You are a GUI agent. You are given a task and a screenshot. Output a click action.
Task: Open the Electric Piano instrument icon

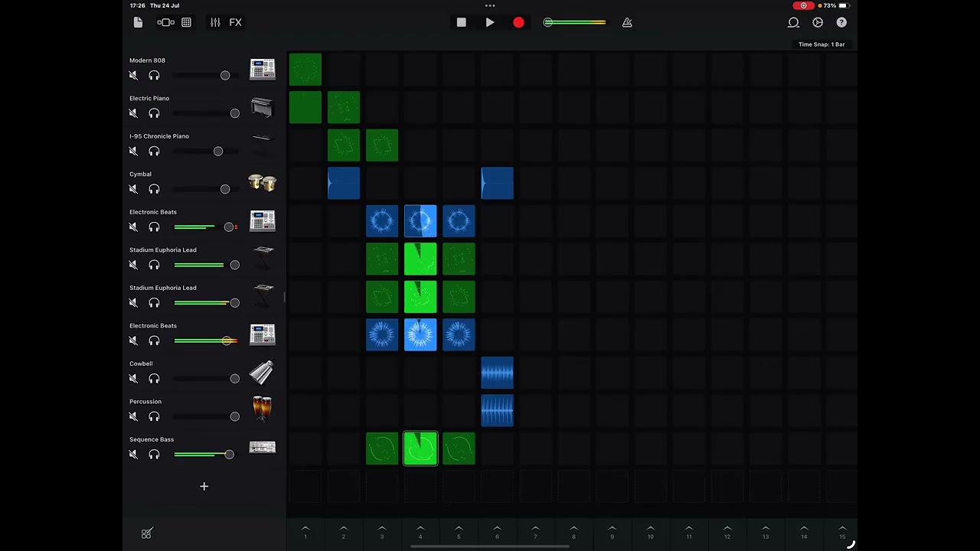(x=262, y=106)
